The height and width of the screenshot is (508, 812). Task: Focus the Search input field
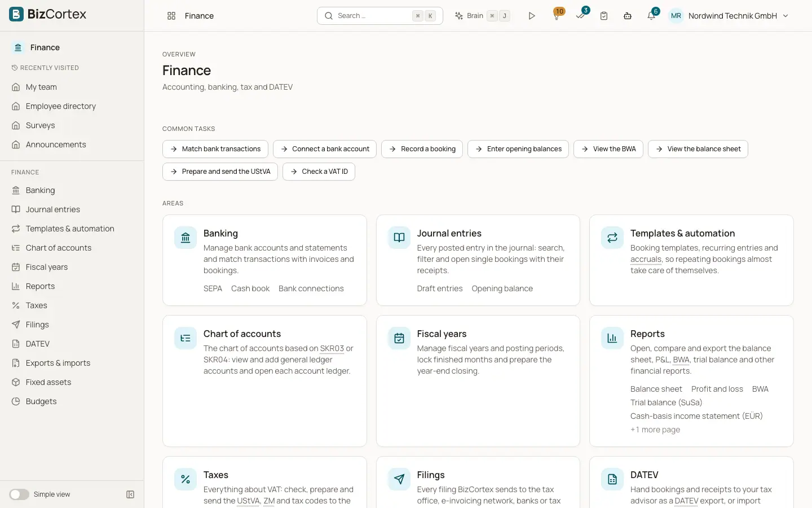(x=380, y=16)
